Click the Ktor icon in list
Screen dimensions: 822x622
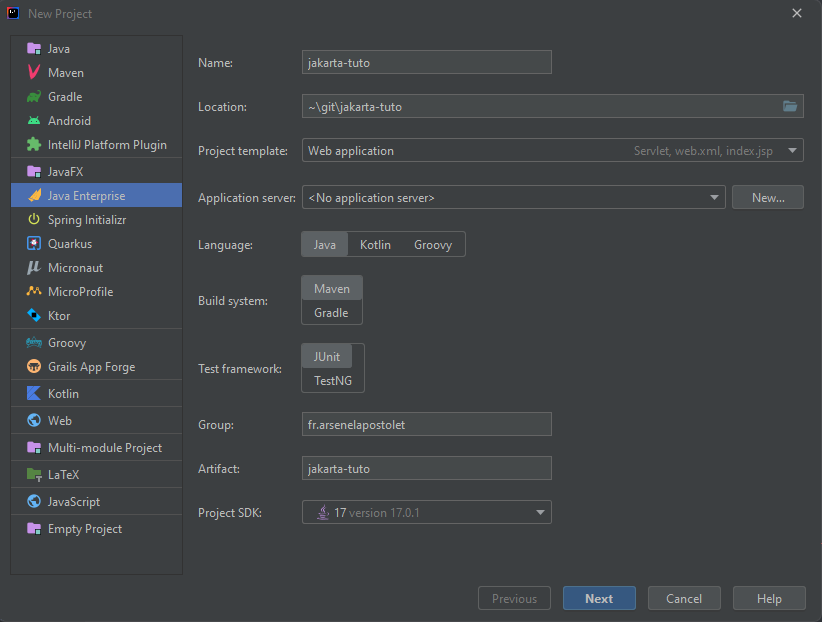(34, 316)
